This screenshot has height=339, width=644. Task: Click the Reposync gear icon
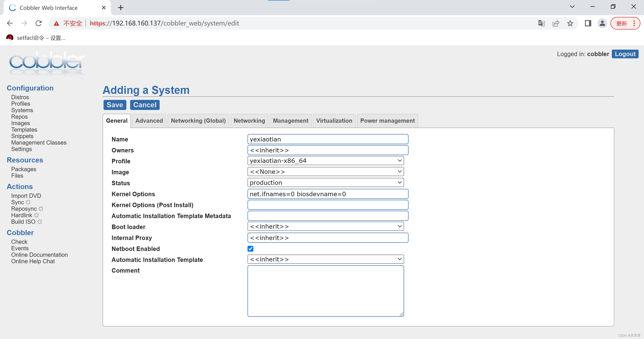tap(41, 208)
